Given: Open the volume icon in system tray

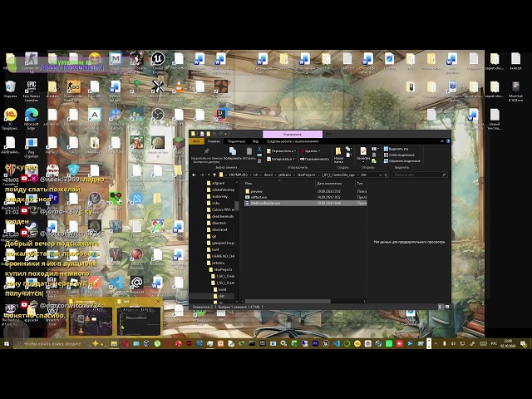Looking at the screenshot, I should click(453, 343).
